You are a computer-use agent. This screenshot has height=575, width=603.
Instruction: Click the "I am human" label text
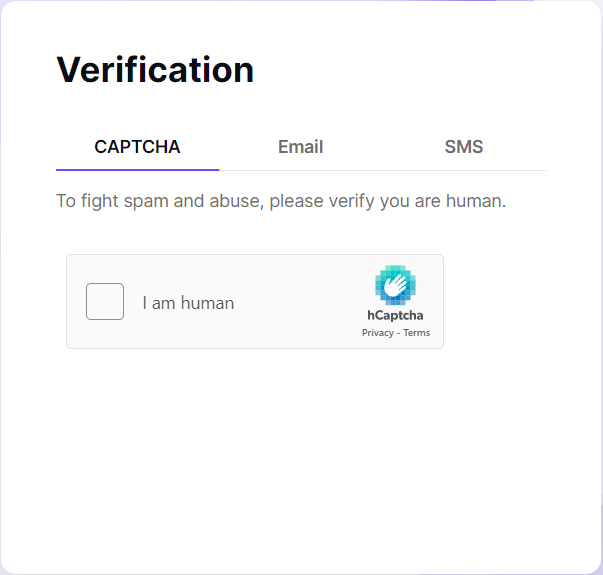click(x=188, y=303)
